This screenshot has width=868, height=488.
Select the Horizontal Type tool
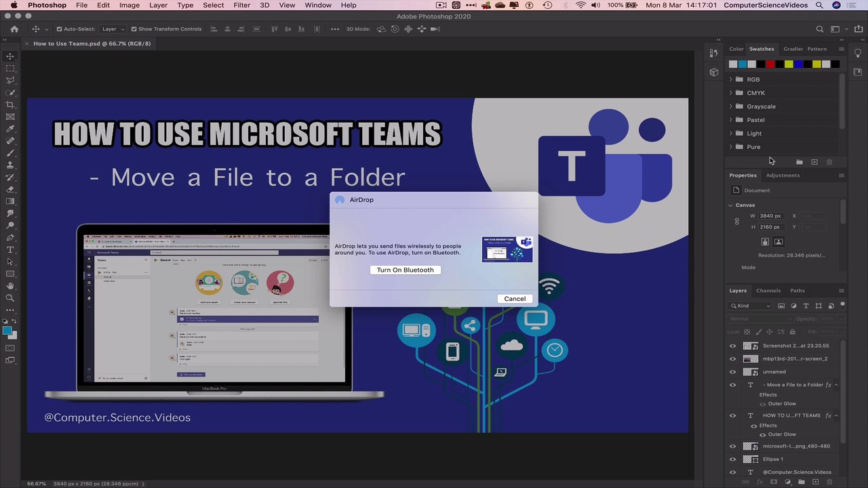(10, 250)
